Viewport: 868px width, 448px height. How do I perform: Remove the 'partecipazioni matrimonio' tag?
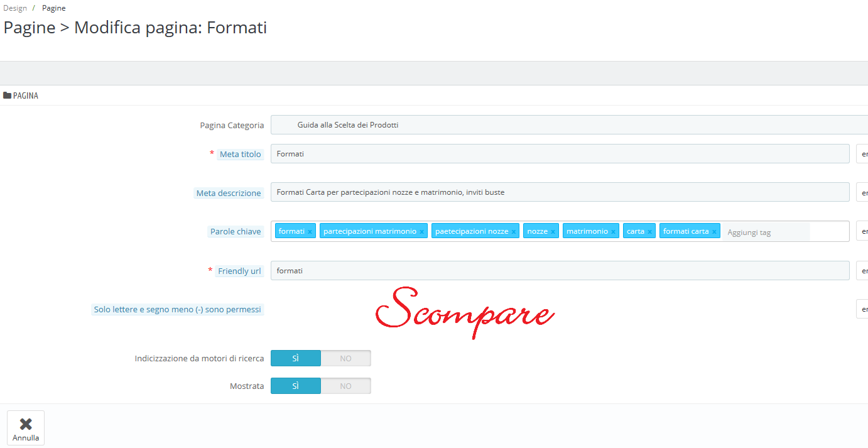pyautogui.click(x=422, y=232)
